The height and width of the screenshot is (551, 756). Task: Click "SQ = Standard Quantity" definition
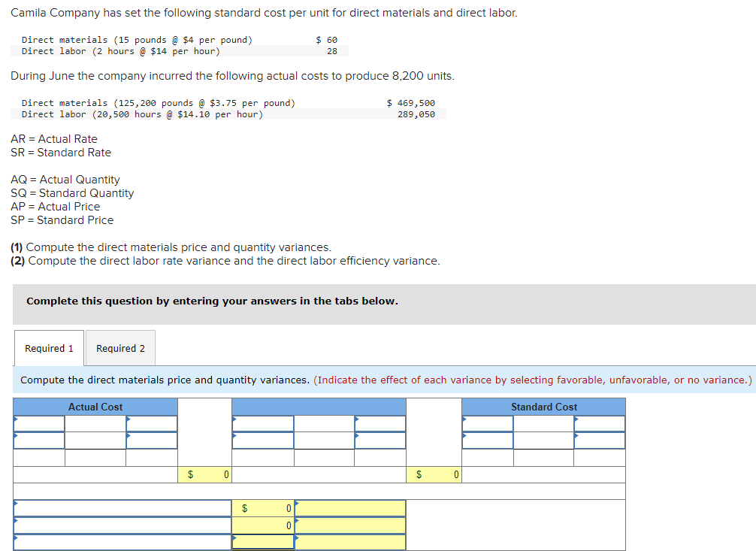pos(72,193)
